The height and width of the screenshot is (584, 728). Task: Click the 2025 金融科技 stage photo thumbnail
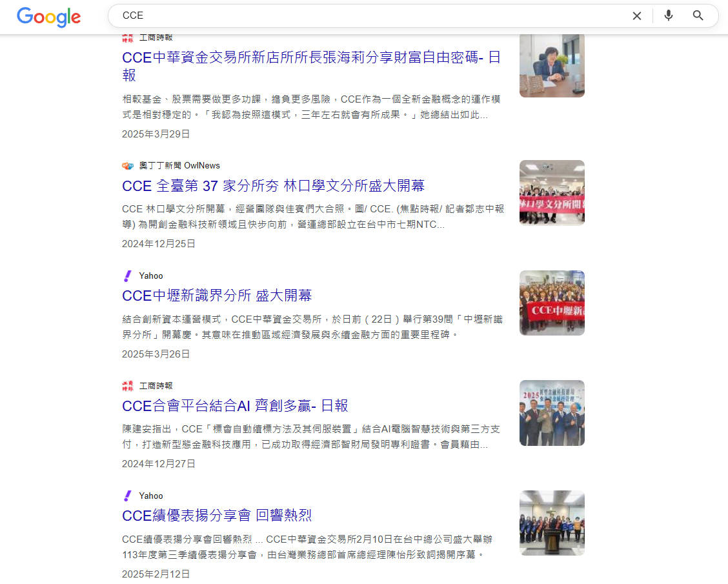click(x=552, y=412)
